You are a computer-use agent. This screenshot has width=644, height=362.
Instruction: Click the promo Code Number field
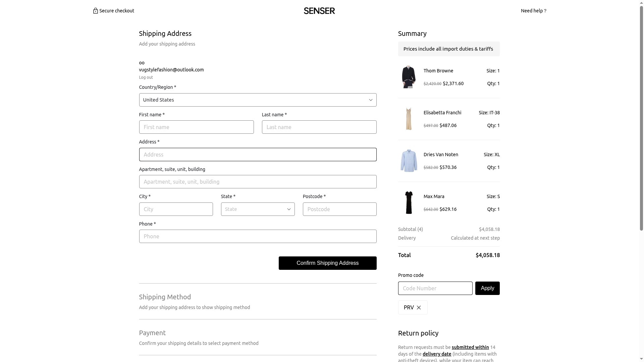coord(435,288)
